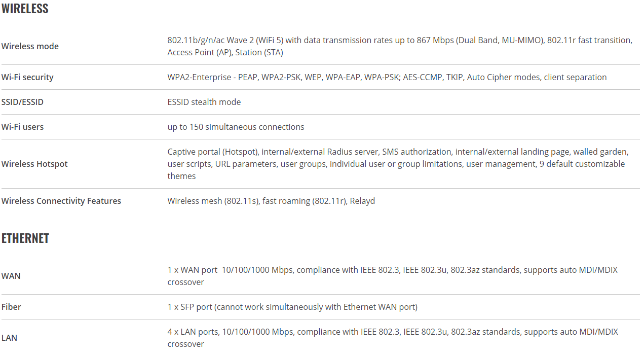Click the Wi-Fi security label
Image resolution: width=644 pixels, height=355 pixels.
(27, 77)
